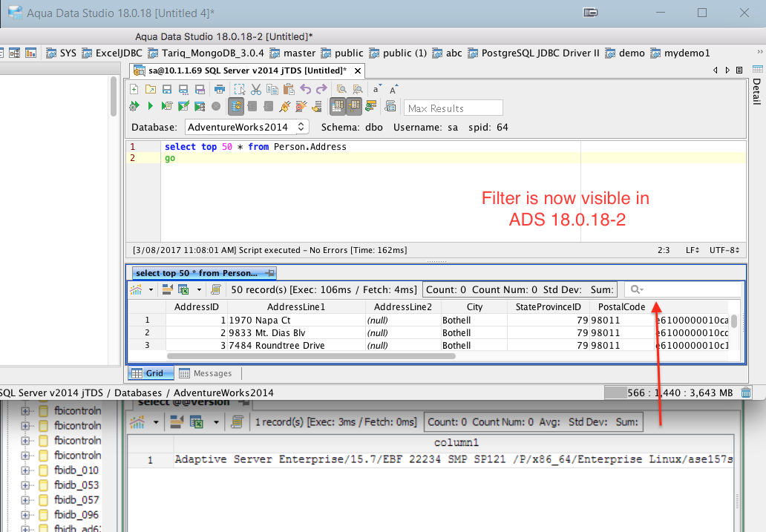
Task: Click the Undo arrow icon
Action: click(x=305, y=89)
